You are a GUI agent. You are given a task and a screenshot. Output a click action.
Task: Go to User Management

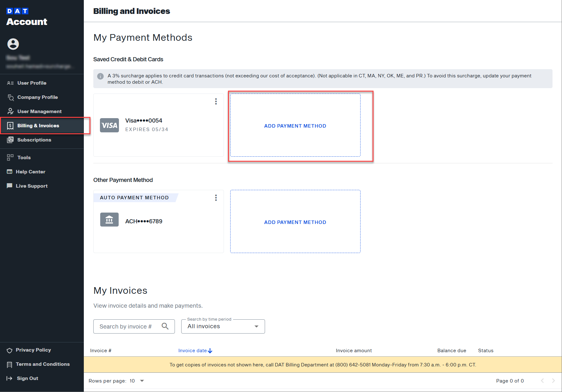tap(39, 111)
